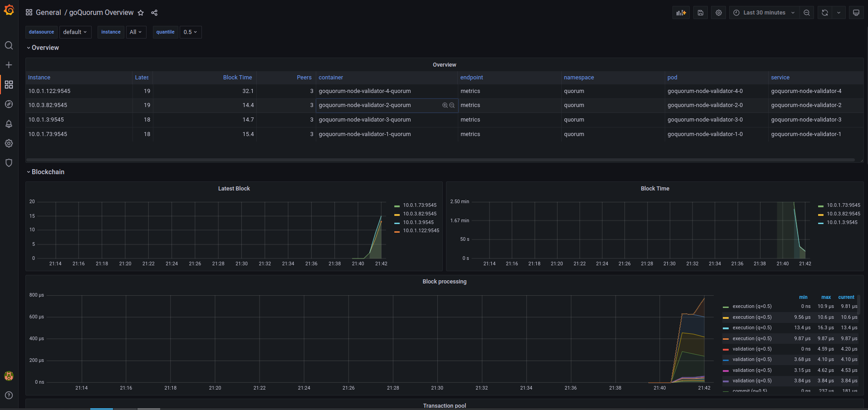Image resolution: width=868 pixels, height=410 pixels.
Task: Click the Overview table horizontal scrollbar
Action: tap(440, 160)
